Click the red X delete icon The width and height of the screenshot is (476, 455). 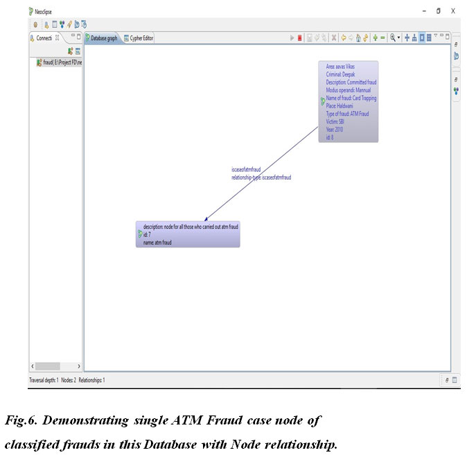334,37
